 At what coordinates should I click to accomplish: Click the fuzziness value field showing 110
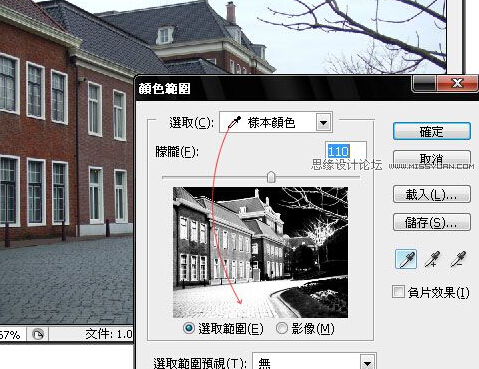click(x=346, y=152)
